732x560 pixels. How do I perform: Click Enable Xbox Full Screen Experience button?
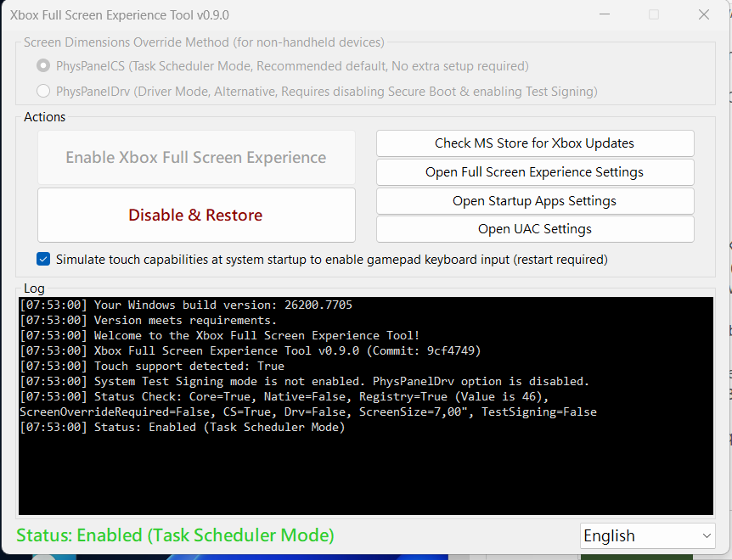coord(196,157)
